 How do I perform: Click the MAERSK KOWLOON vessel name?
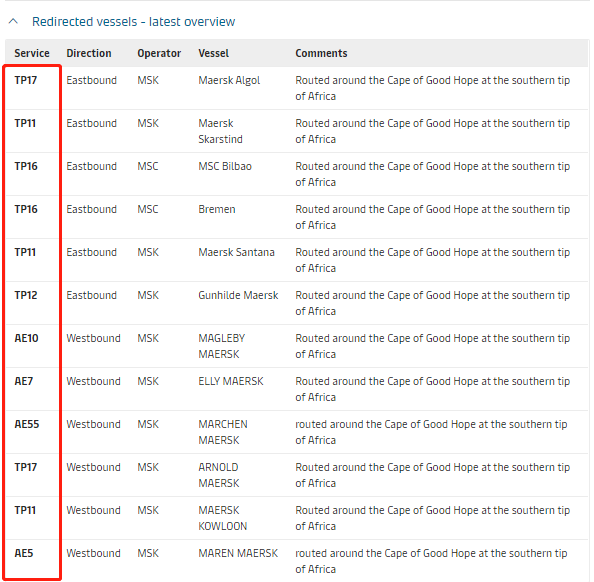click(223, 518)
